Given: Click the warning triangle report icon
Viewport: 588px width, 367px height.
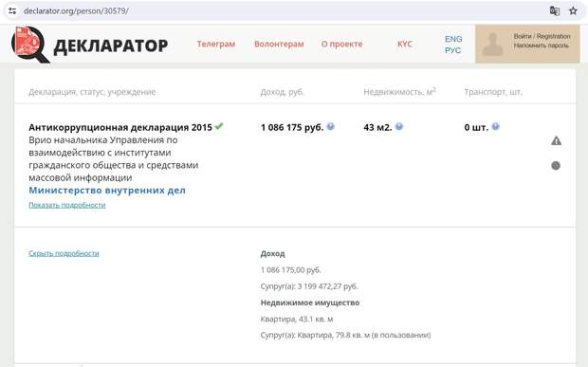Looking at the screenshot, I should pyautogui.click(x=556, y=141).
